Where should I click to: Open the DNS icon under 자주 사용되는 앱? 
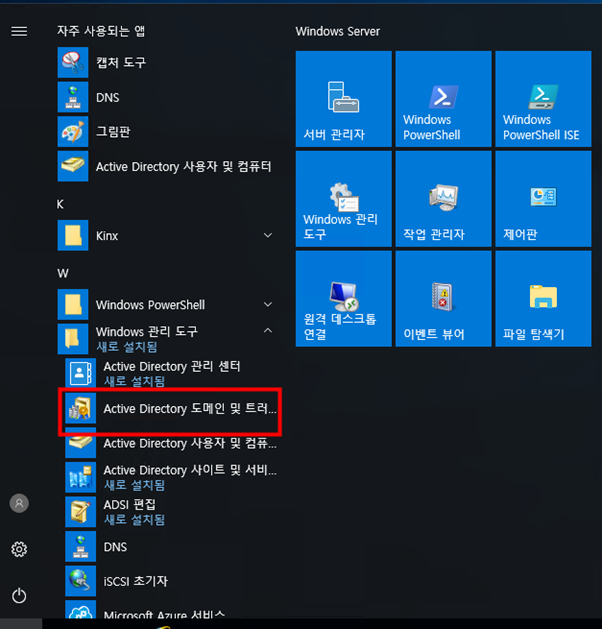[x=73, y=97]
